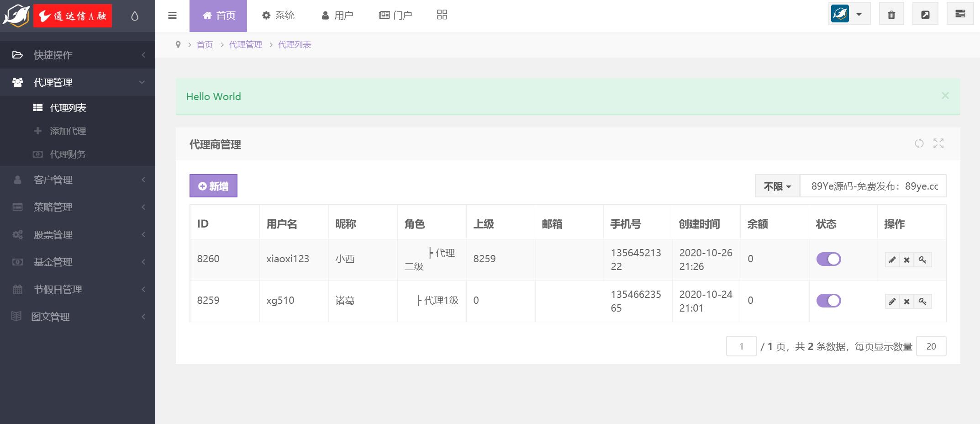980x424 pixels.
Task: Dismiss the Hello World alert
Action: point(945,95)
